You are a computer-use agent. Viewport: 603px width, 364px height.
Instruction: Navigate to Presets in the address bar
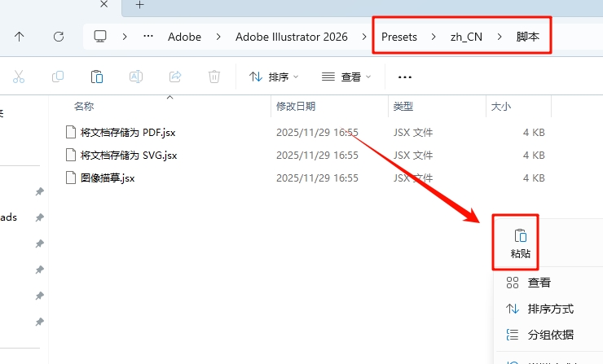tap(398, 37)
